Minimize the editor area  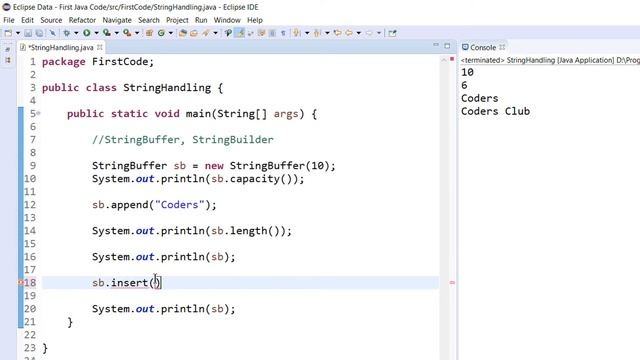pos(436,45)
